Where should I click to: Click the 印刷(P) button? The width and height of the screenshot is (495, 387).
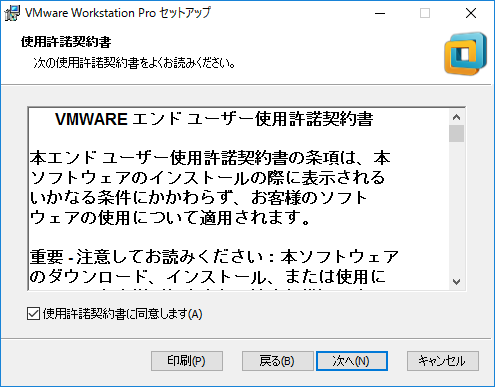tap(187, 361)
